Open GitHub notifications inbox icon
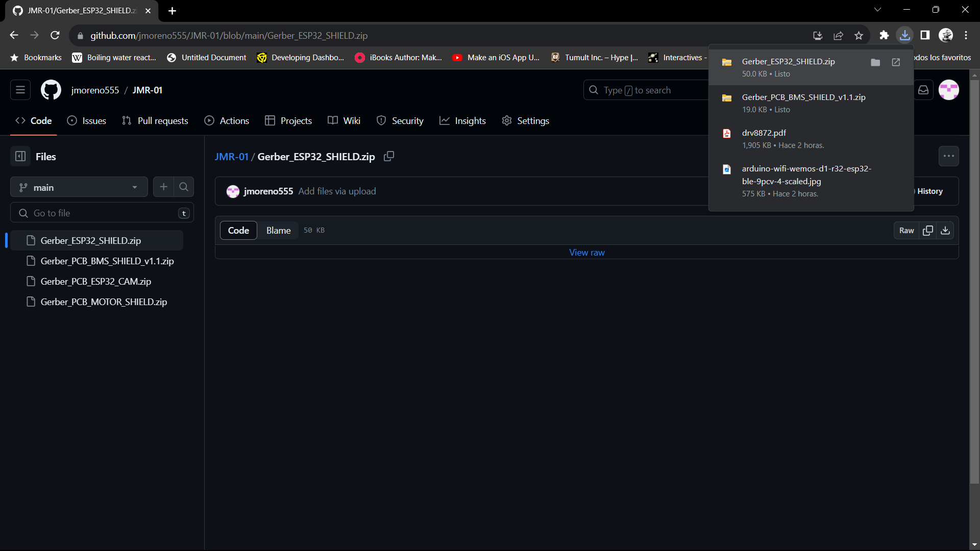 tap(923, 90)
